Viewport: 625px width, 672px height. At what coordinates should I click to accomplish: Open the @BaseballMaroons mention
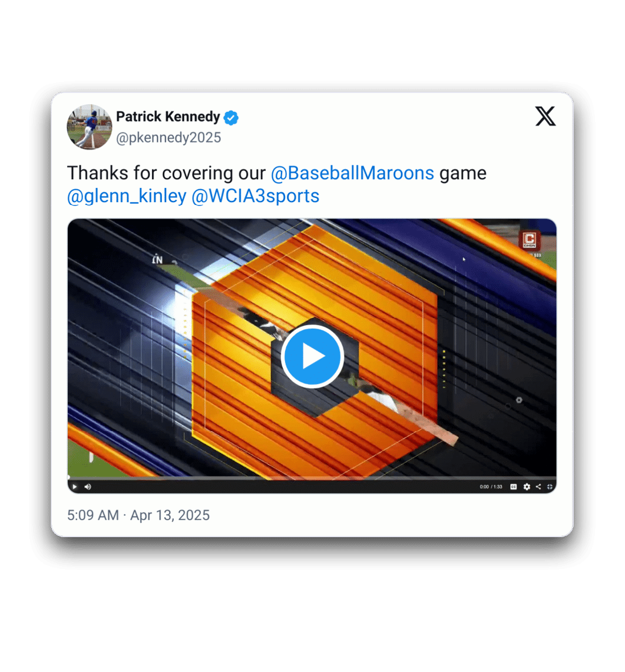pyautogui.click(x=352, y=173)
